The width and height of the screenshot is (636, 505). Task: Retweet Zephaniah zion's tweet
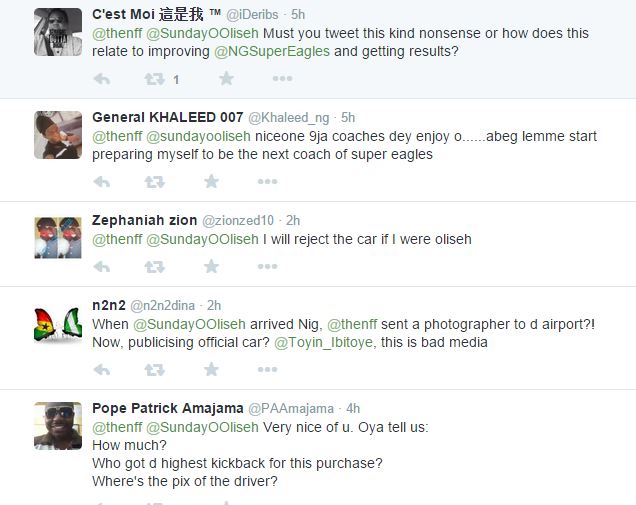[154, 267]
